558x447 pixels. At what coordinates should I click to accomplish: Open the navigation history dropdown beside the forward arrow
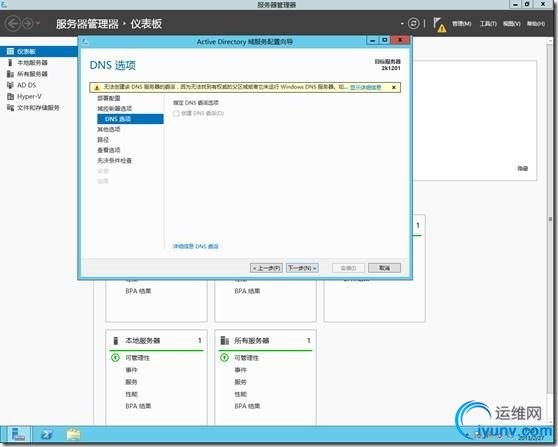click(x=38, y=24)
